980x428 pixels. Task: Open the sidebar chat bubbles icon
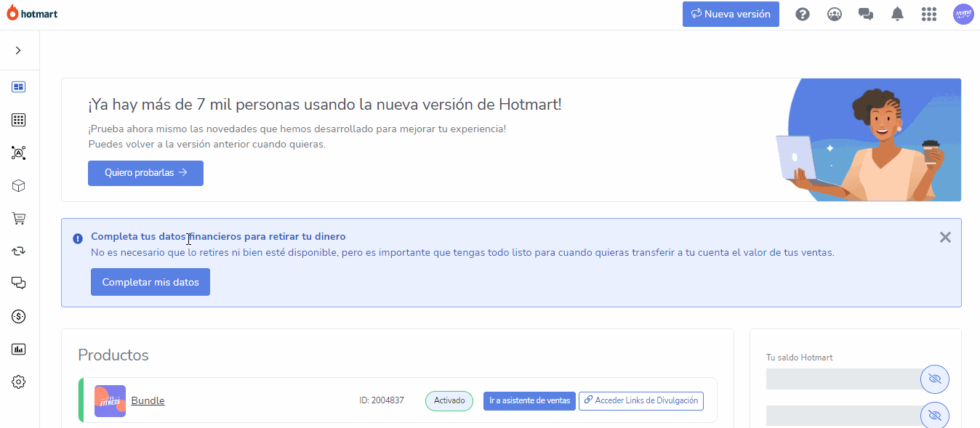click(19, 283)
